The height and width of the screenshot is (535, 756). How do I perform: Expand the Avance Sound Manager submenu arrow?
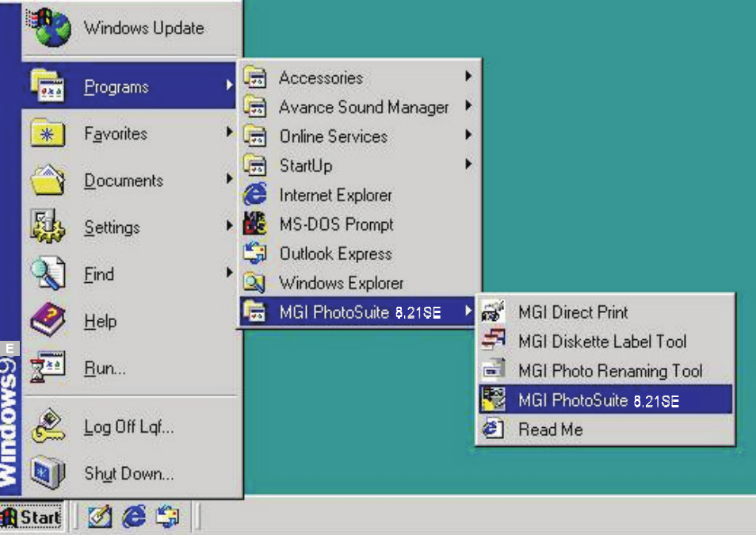point(468,105)
